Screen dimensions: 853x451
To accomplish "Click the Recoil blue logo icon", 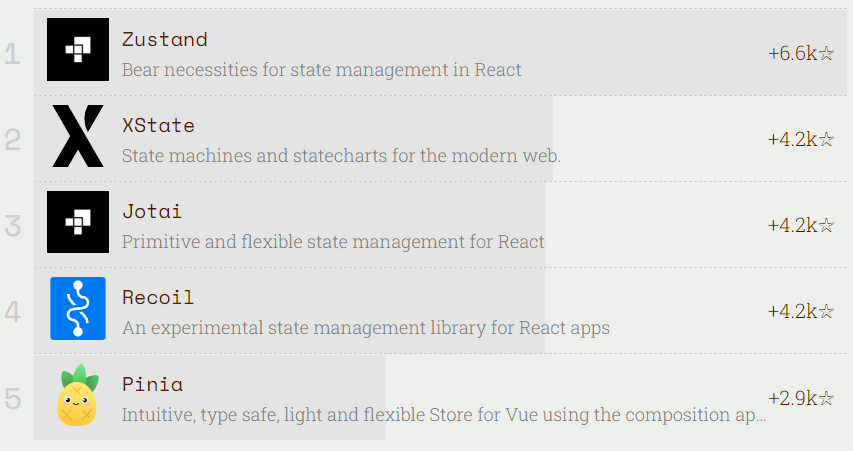I will pyautogui.click(x=78, y=308).
